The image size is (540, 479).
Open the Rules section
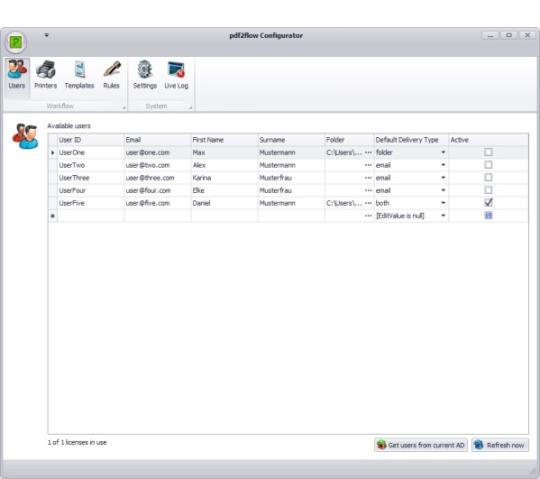pos(111,75)
